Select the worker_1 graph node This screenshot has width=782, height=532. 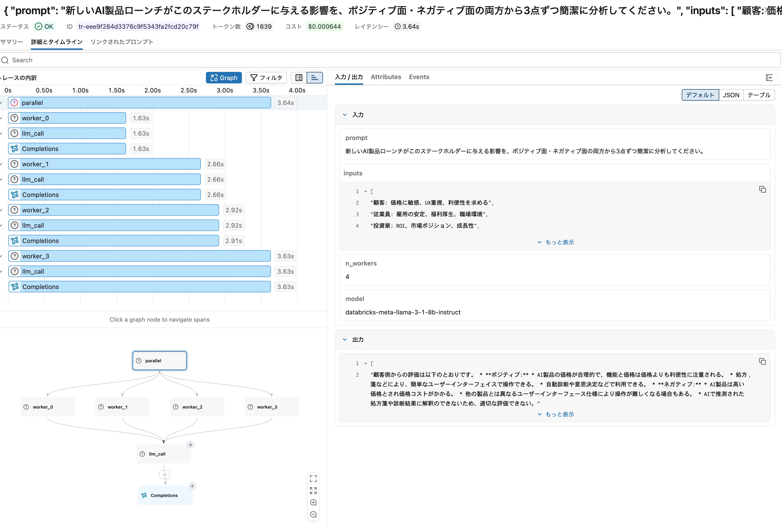pos(122,407)
